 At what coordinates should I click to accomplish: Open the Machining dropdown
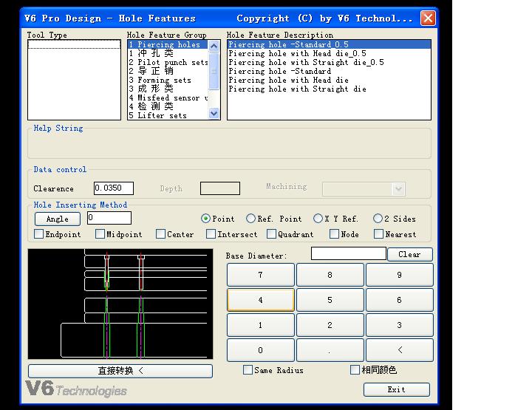point(398,189)
